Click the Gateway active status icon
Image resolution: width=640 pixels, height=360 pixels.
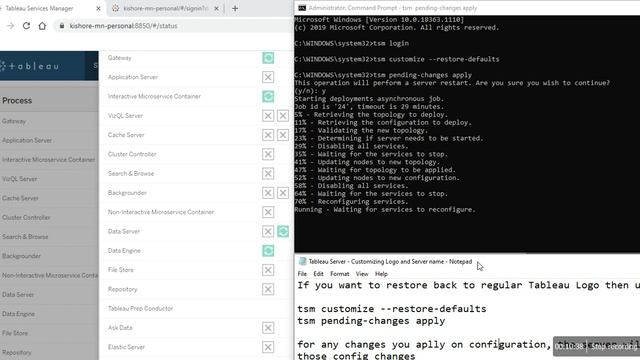(268, 58)
